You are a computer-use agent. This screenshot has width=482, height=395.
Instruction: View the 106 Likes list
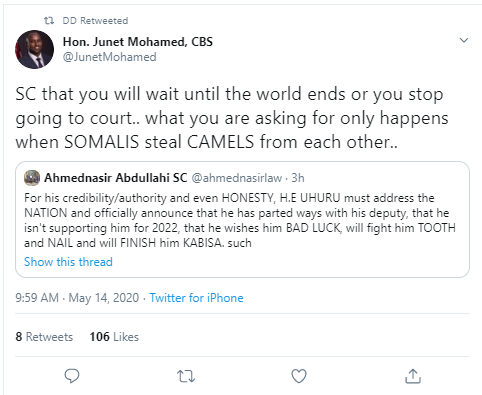click(114, 337)
